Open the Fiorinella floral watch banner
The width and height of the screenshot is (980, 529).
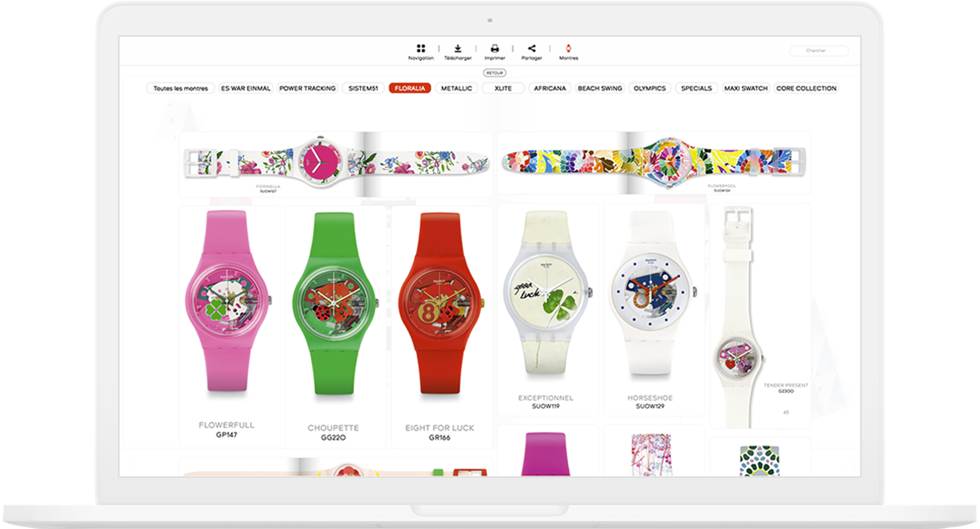click(x=336, y=164)
